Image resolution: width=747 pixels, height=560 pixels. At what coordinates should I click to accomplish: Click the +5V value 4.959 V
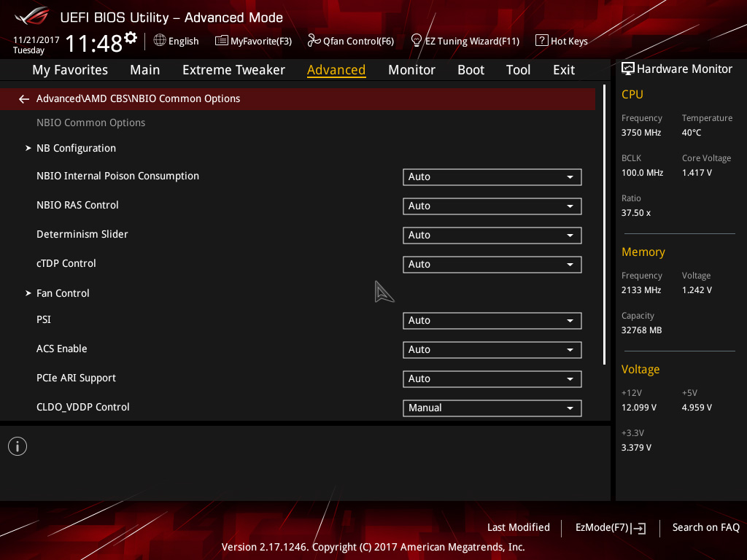(697, 408)
